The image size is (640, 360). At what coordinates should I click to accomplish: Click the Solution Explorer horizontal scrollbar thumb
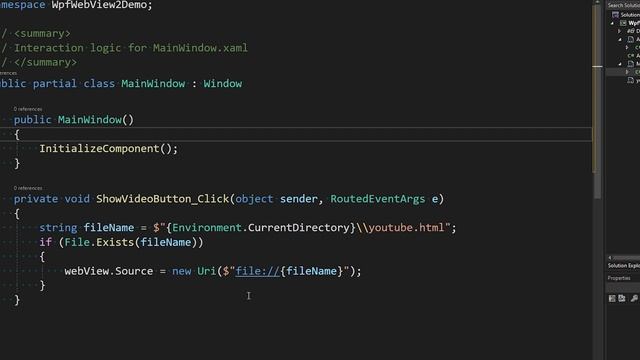coord(627,258)
